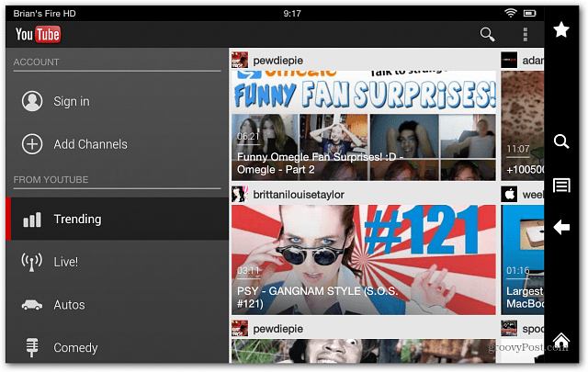Image resolution: width=588 pixels, height=372 pixels.
Task: Select the Live! category
Action: (x=117, y=262)
